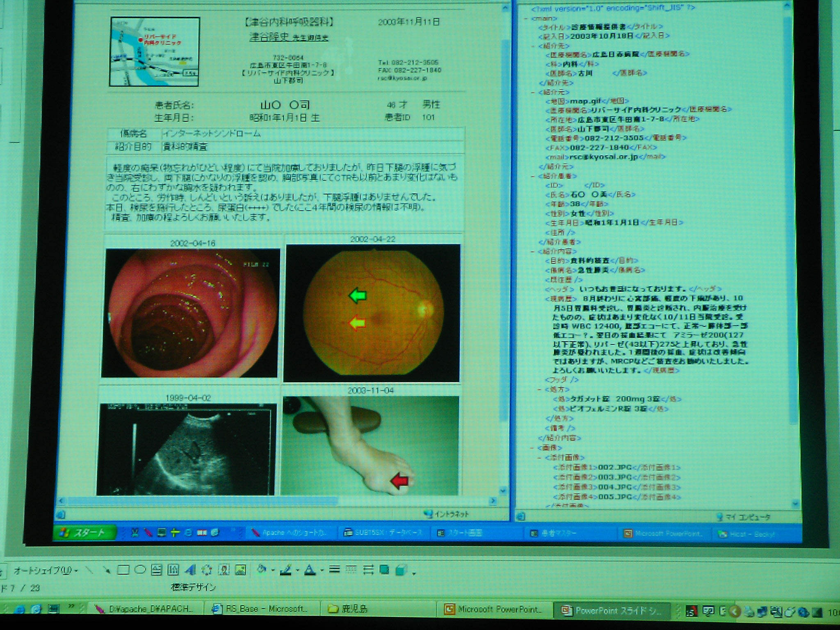Screen dimensions: 840x630
Task: Click the 標準デザイン status bar text
Action: coord(193,588)
